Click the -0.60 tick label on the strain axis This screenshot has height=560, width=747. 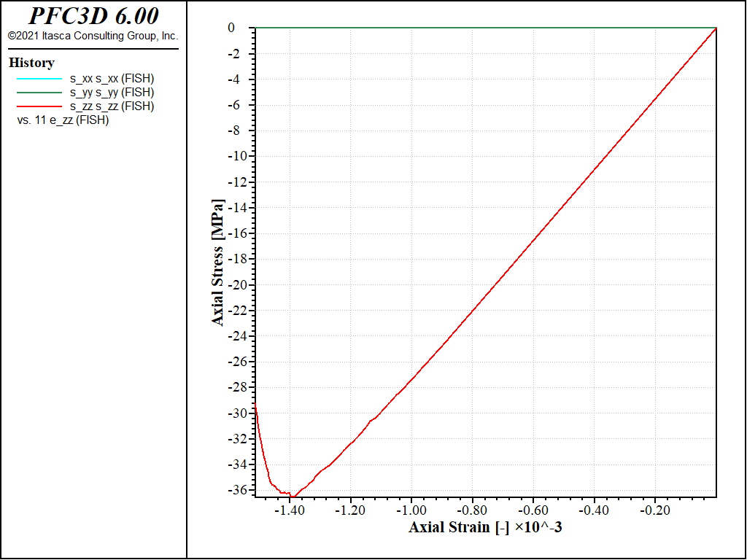tap(533, 510)
